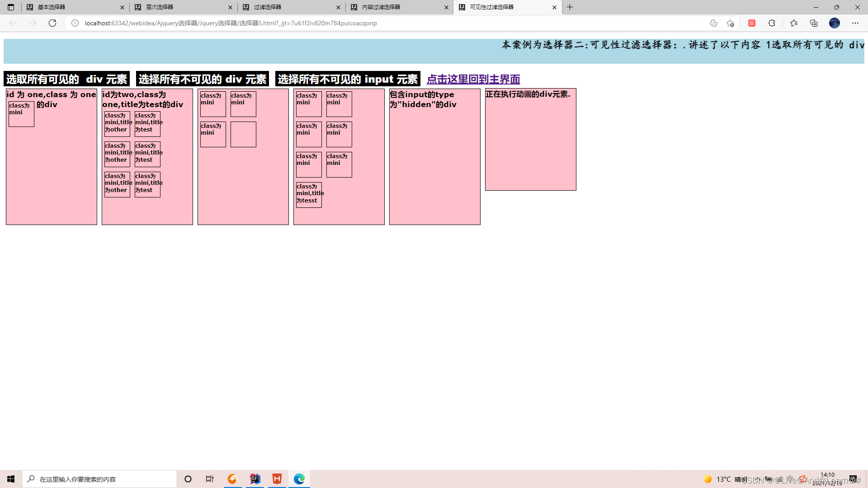The image size is (868, 488).
Task: Close the 过滤选择器 tab
Action: pos(338,7)
